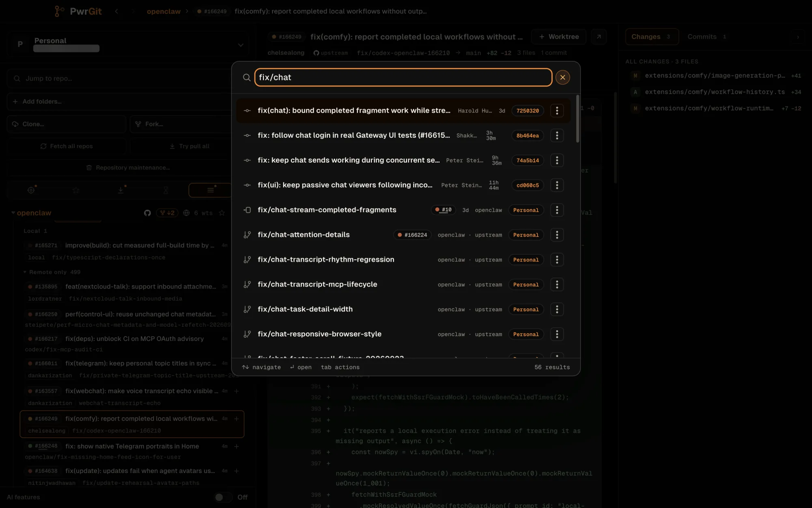Select fix(chat): bound completed fragment work result
The image size is (812, 508).
tap(403, 111)
